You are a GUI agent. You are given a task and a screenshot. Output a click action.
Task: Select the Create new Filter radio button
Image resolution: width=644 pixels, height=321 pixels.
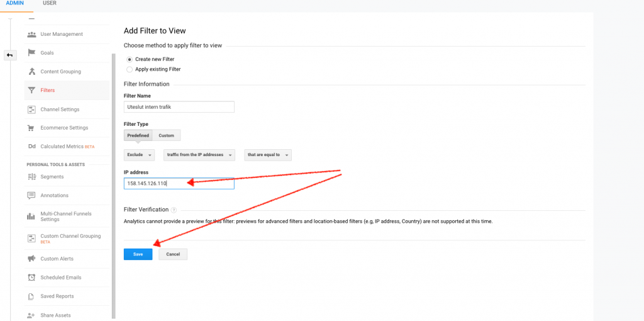(x=130, y=59)
